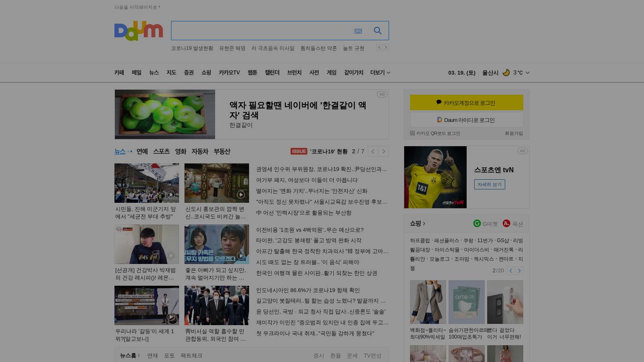Click the Daum logo
Image resolution: width=644 pixels, height=362 pixels.
pos(138,31)
